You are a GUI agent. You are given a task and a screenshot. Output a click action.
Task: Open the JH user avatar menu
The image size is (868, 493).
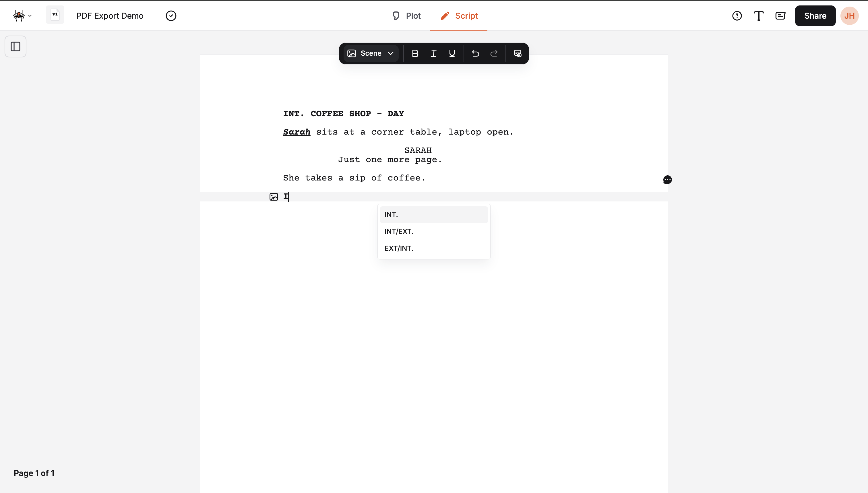[x=849, y=16]
